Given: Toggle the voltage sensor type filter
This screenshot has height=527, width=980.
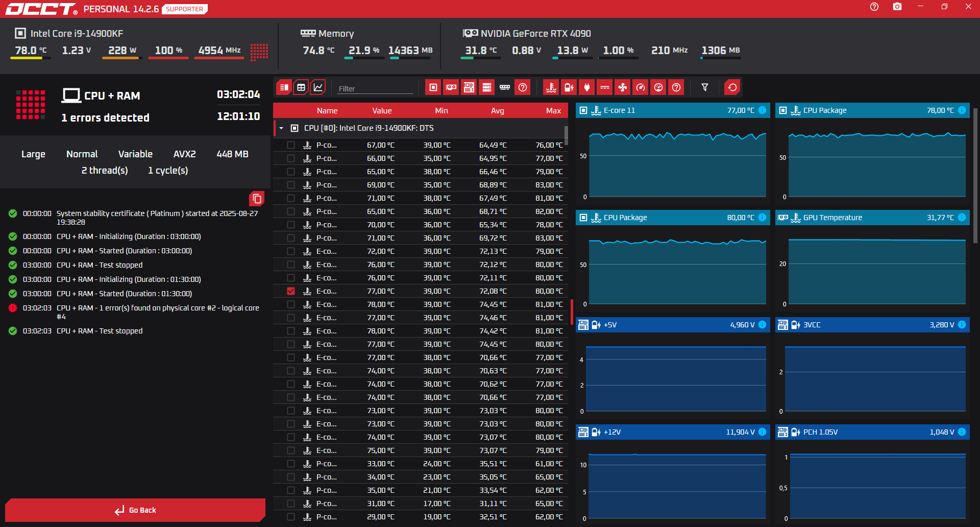Looking at the screenshot, I should click(x=569, y=87).
